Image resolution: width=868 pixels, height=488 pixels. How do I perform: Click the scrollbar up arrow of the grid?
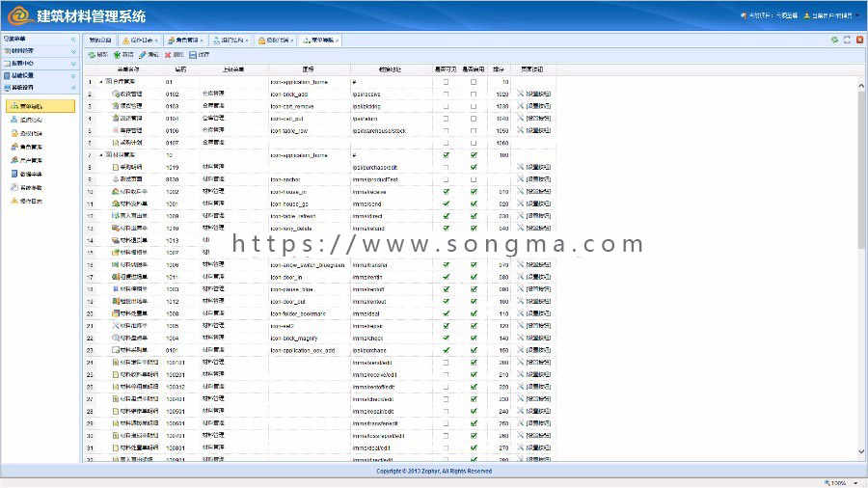pyautogui.click(x=861, y=86)
